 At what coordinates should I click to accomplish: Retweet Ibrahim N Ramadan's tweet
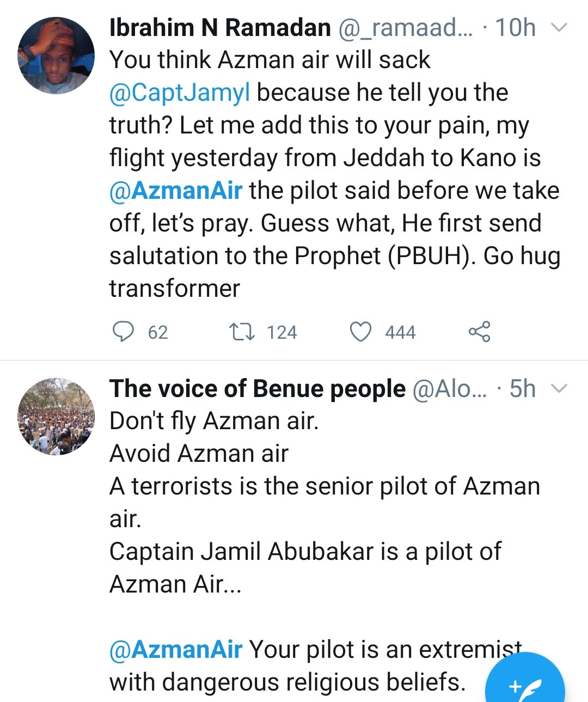[241, 331]
